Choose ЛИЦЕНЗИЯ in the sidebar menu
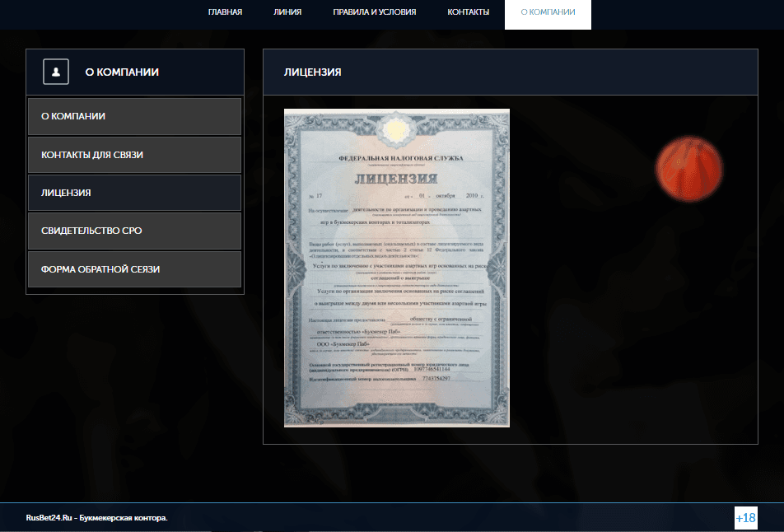Image resolution: width=784 pixels, height=532 pixels. tap(134, 193)
